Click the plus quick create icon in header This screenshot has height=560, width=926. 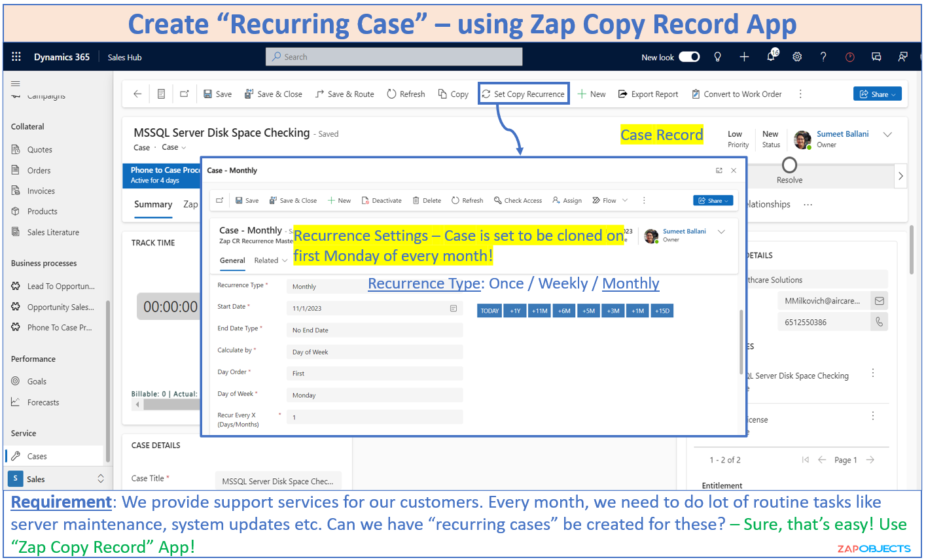coord(744,57)
